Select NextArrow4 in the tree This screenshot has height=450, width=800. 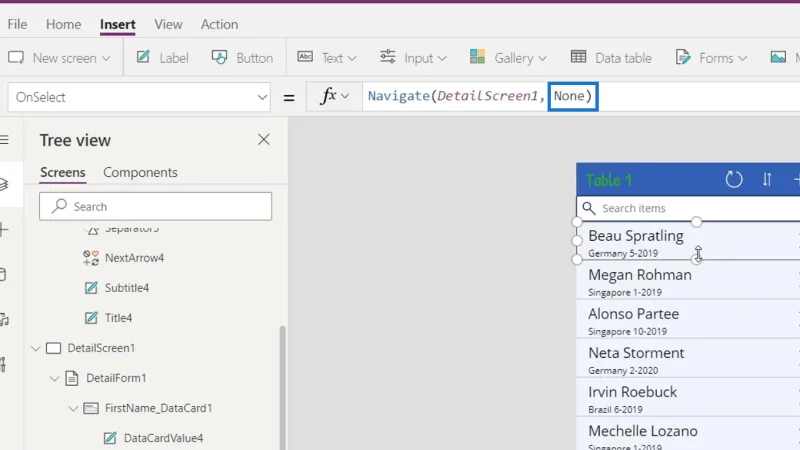click(134, 258)
